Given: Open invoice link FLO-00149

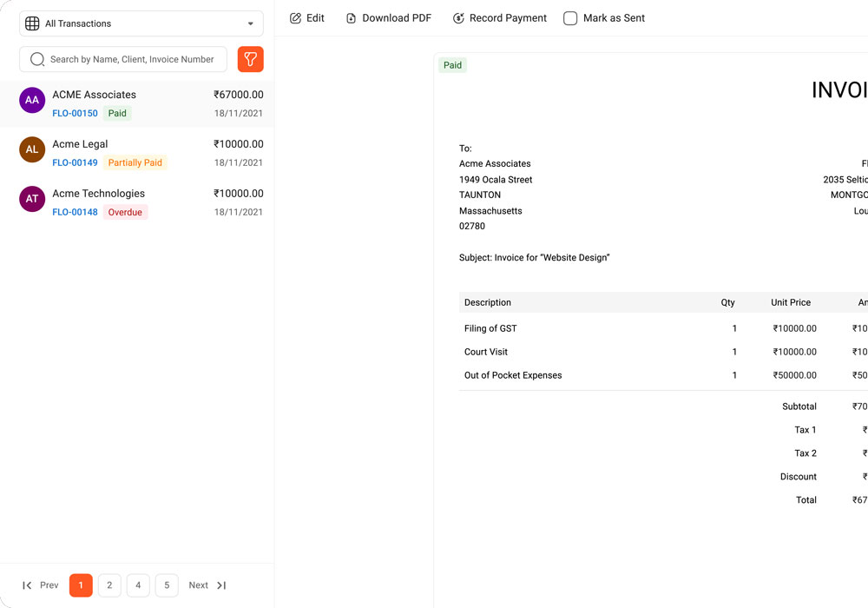Looking at the screenshot, I should [x=75, y=162].
